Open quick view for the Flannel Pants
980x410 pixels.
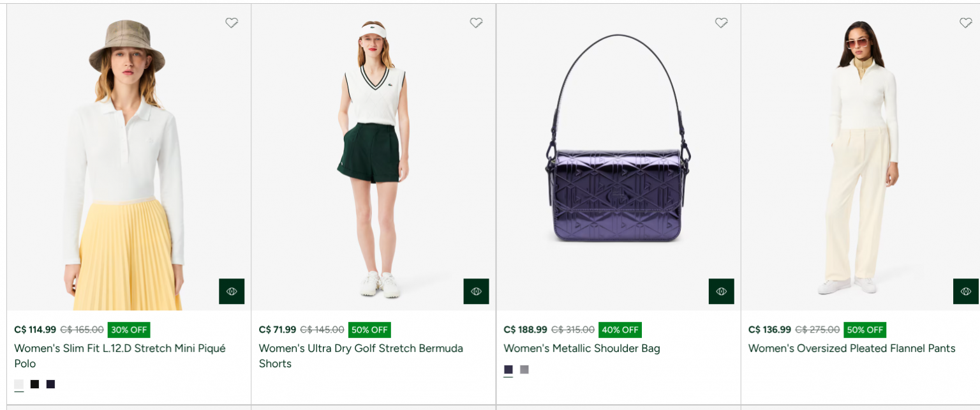pyautogui.click(x=965, y=291)
